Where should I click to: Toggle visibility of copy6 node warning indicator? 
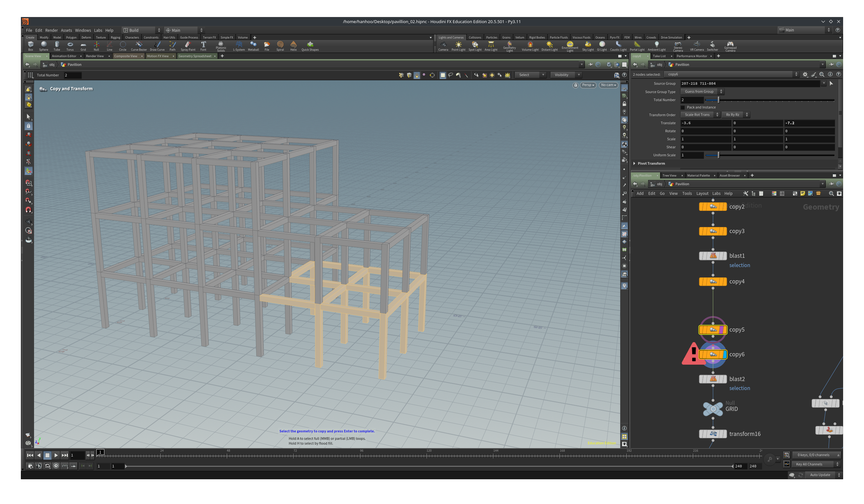pyautogui.click(x=692, y=354)
